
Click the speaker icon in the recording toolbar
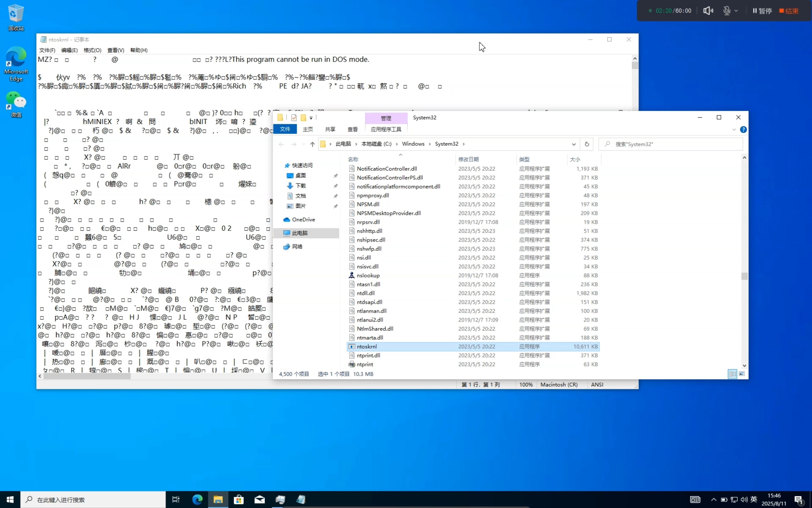[x=708, y=11]
